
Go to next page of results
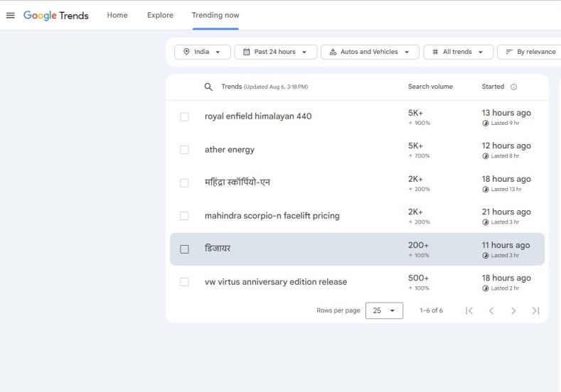(x=513, y=310)
